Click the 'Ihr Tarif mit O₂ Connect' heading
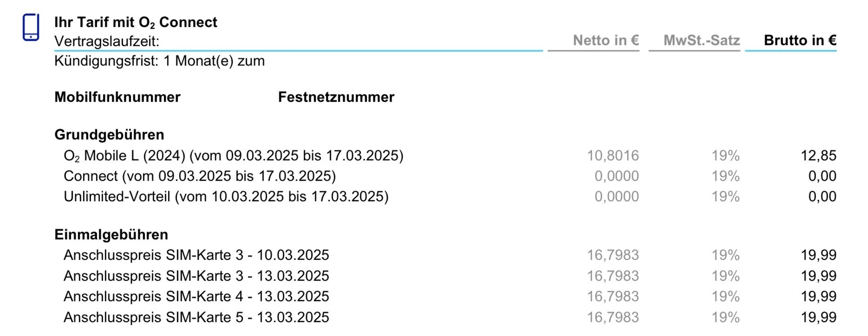Screen dimensions: 868x336 (x=136, y=22)
